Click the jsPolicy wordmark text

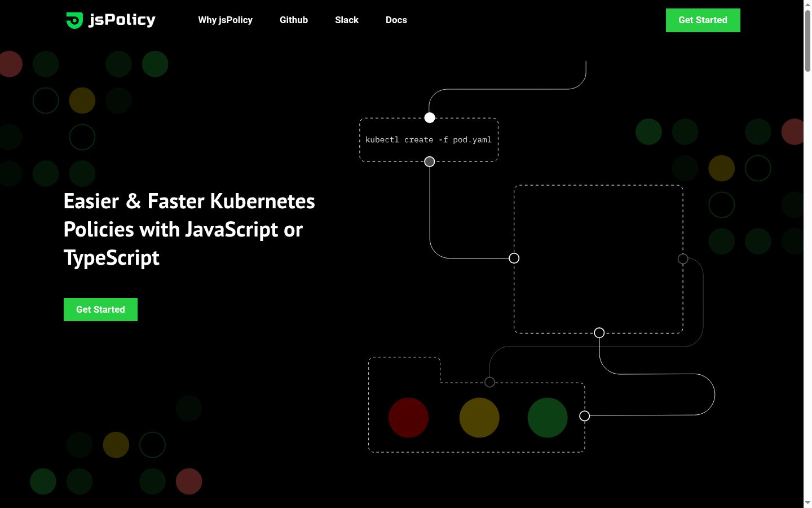[122, 20]
